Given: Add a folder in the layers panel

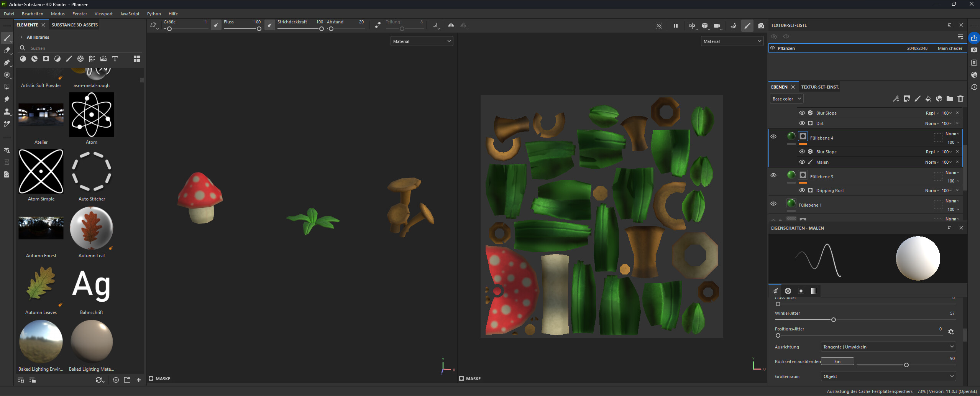Looking at the screenshot, I should click(x=949, y=99).
